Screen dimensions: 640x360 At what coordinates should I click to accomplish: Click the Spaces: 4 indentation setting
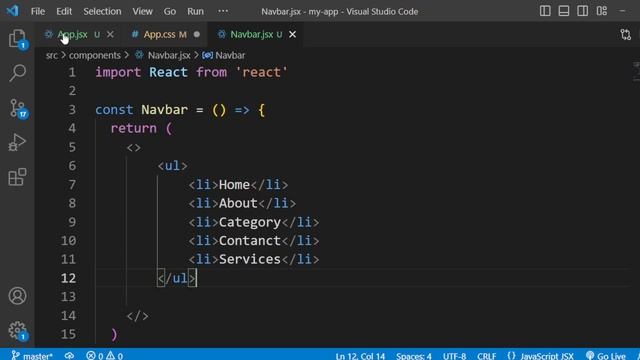click(x=413, y=356)
